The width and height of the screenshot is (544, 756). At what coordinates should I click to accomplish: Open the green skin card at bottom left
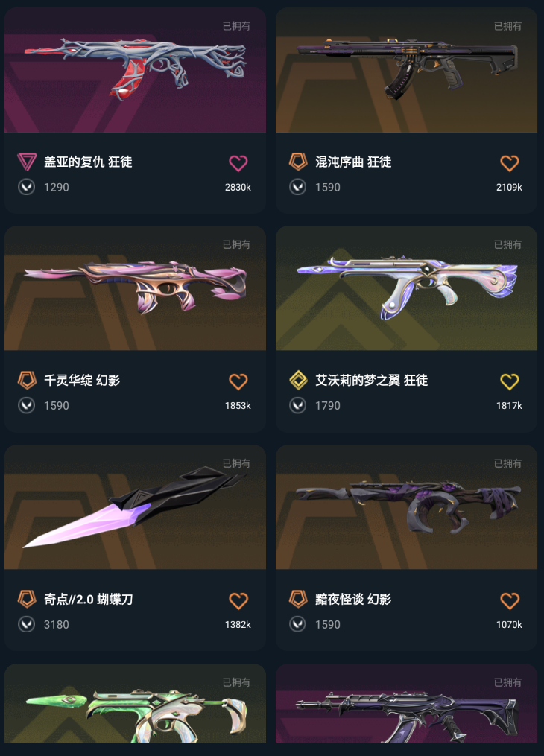click(135, 703)
